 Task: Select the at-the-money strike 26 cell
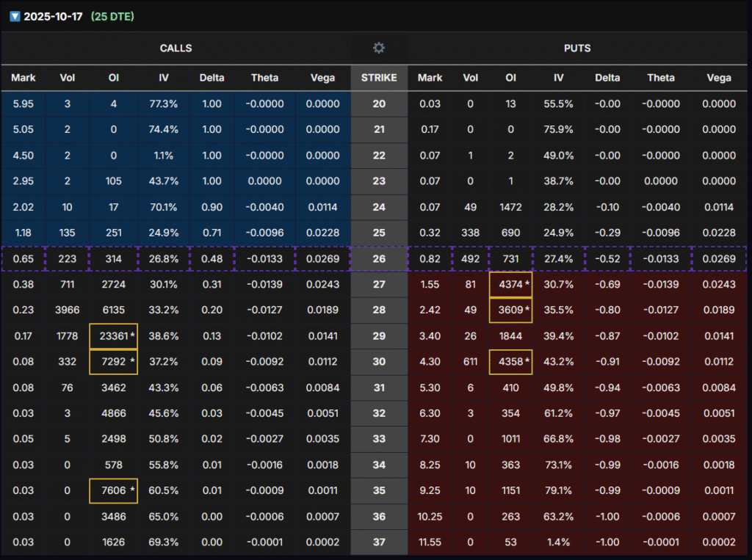tap(379, 258)
